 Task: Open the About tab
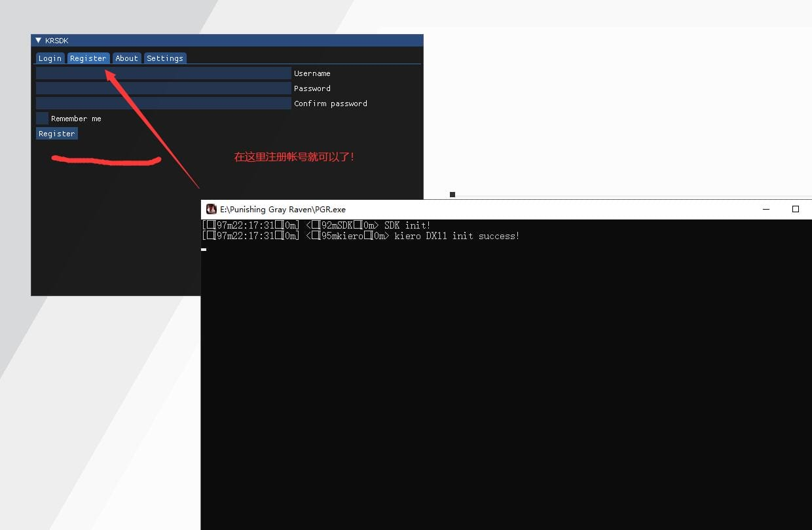tap(127, 58)
